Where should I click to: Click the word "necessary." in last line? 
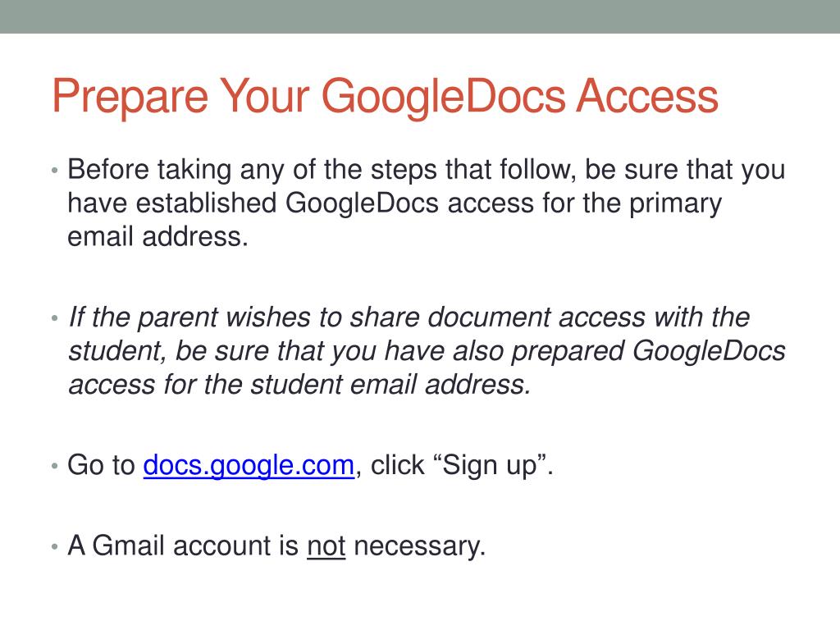click(x=419, y=547)
